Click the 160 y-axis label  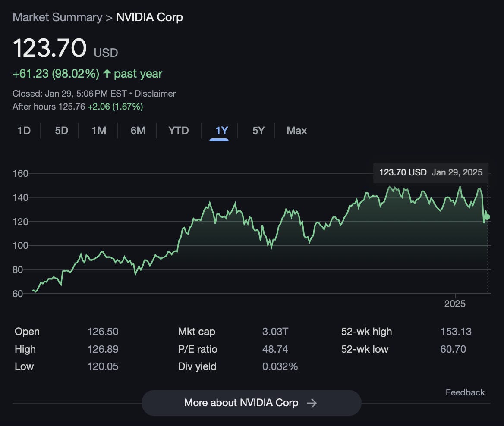(21, 173)
